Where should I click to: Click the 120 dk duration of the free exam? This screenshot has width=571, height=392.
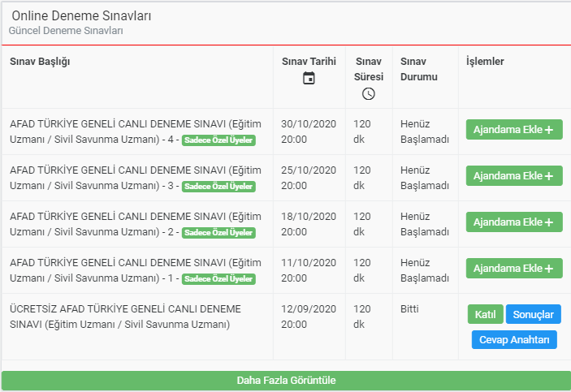click(362, 317)
